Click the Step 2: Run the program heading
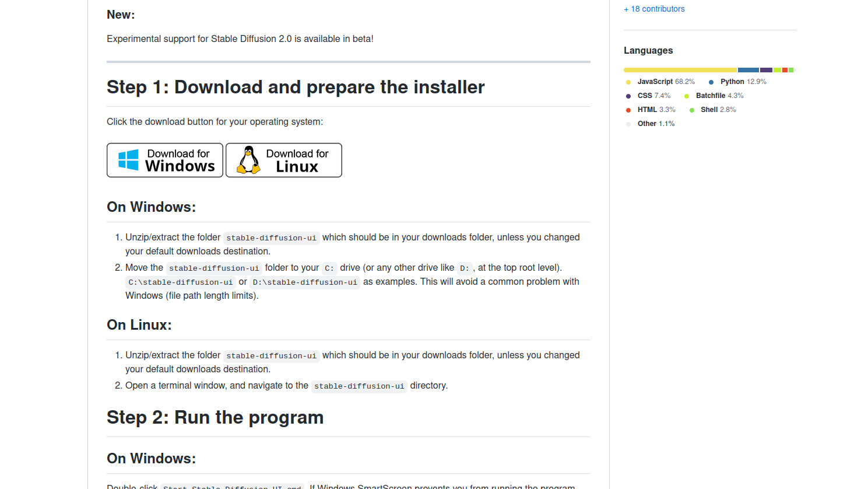Viewport: 868px width, 489px height. pyautogui.click(x=215, y=417)
